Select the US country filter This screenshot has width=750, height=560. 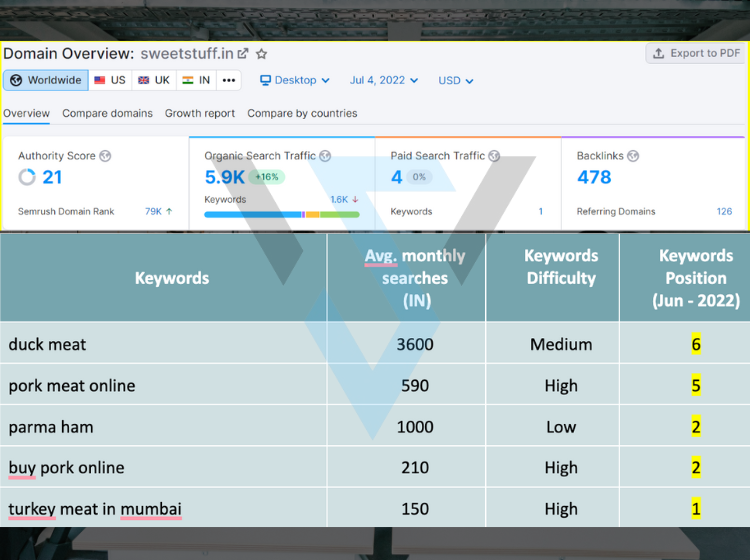tap(110, 80)
